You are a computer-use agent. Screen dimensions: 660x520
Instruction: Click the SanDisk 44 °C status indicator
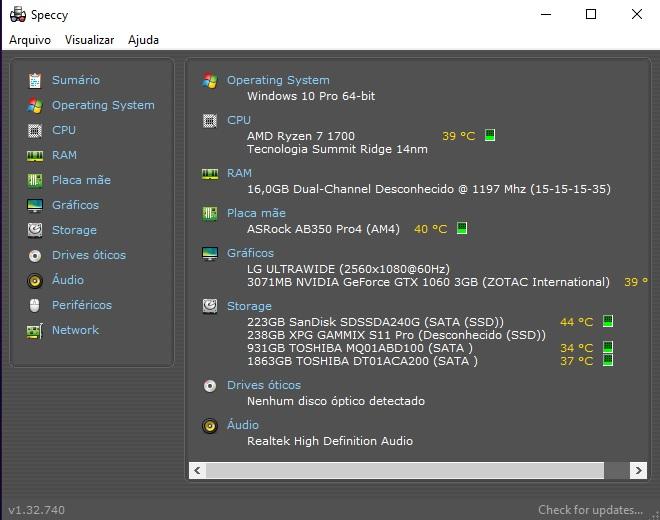click(607, 321)
